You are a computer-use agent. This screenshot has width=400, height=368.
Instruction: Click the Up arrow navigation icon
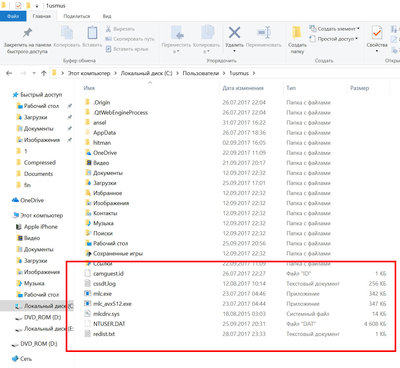44,73
